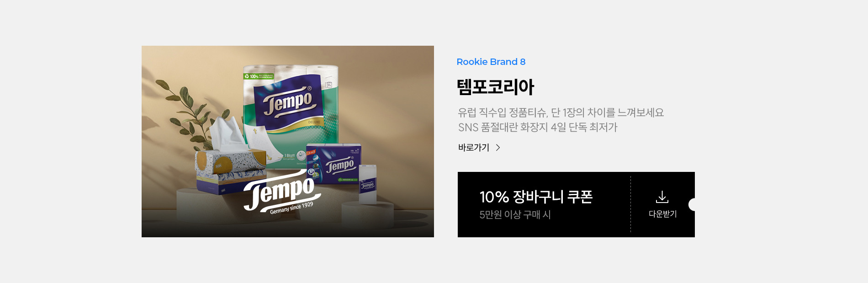Screen dimensions: 868x283
Task: Click the registered trademark symbol by white logo
Action: click(x=311, y=172)
